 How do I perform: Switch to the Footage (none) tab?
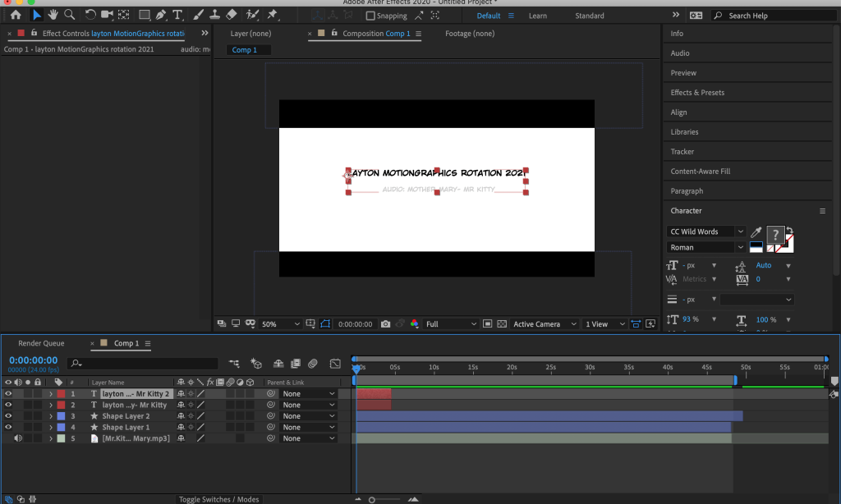pyautogui.click(x=470, y=33)
